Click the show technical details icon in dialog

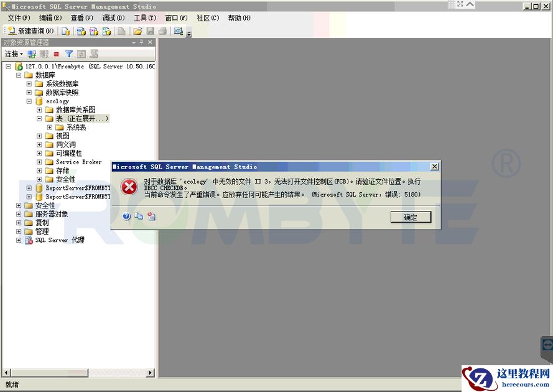point(151,217)
